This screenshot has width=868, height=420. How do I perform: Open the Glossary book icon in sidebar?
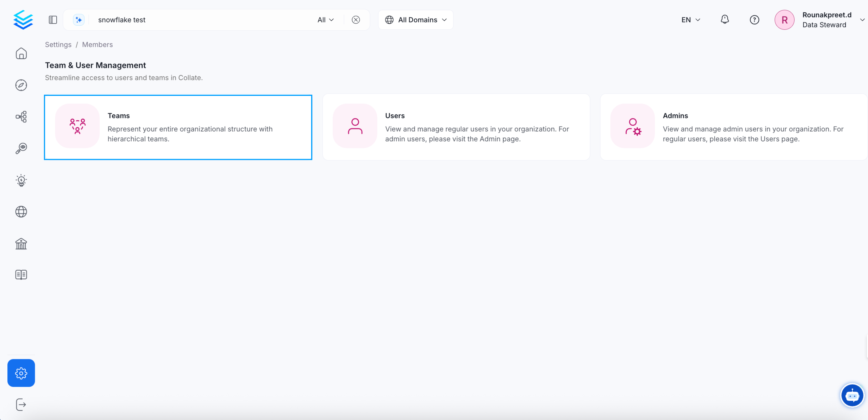click(x=21, y=275)
